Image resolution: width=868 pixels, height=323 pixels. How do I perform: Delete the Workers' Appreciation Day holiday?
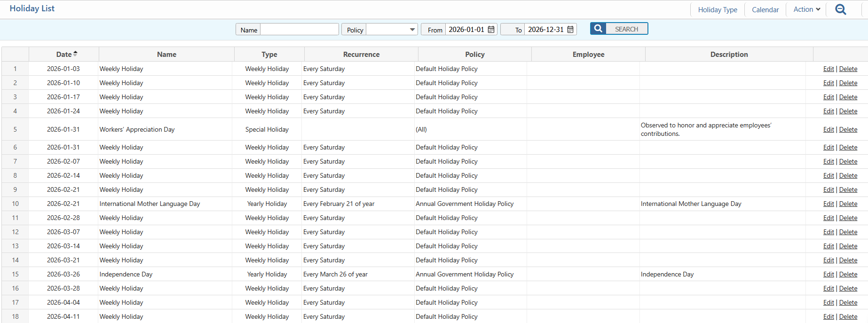[848, 129]
